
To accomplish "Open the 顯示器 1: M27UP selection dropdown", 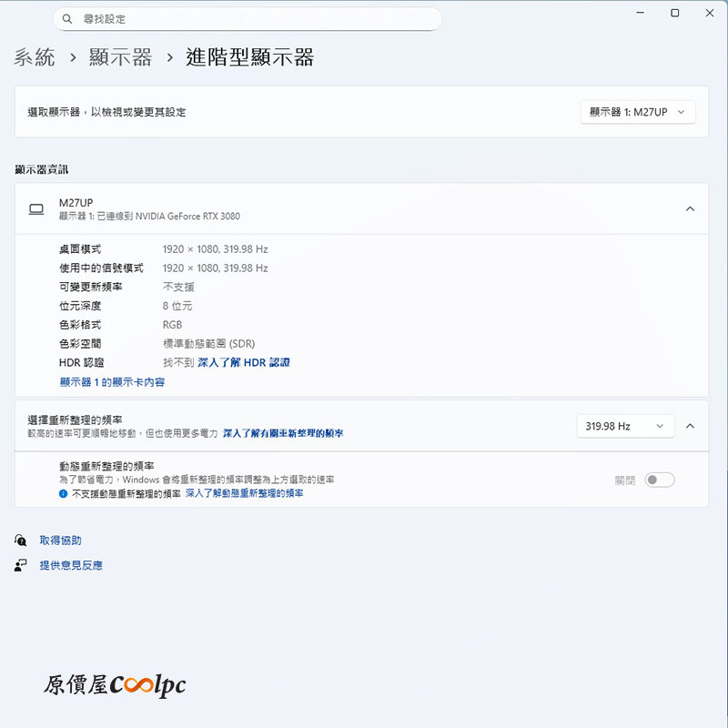I will tap(638, 112).
